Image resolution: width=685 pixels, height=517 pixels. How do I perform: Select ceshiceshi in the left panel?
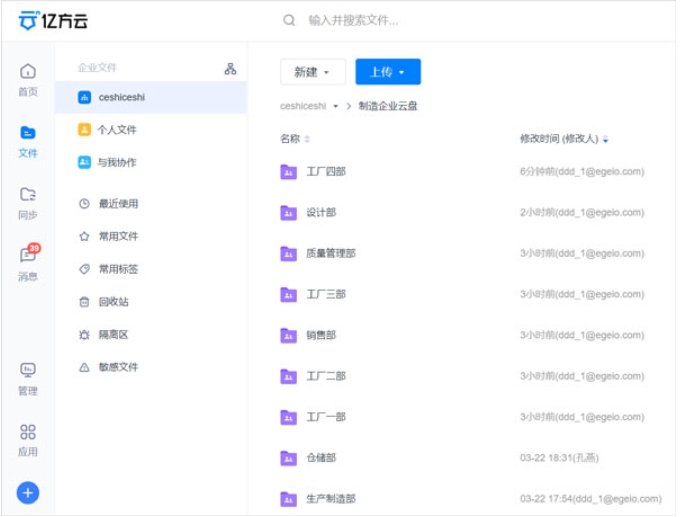pyautogui.click(x=151, y=97)
